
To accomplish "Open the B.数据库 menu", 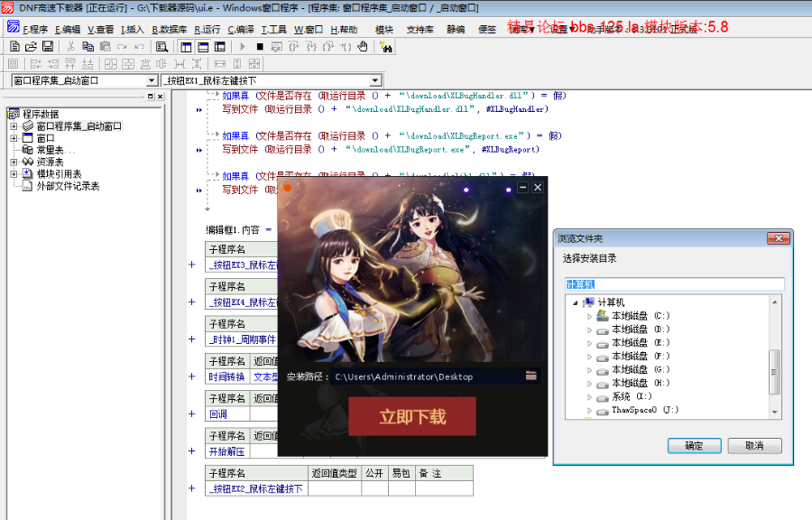I will pos(170,30).
